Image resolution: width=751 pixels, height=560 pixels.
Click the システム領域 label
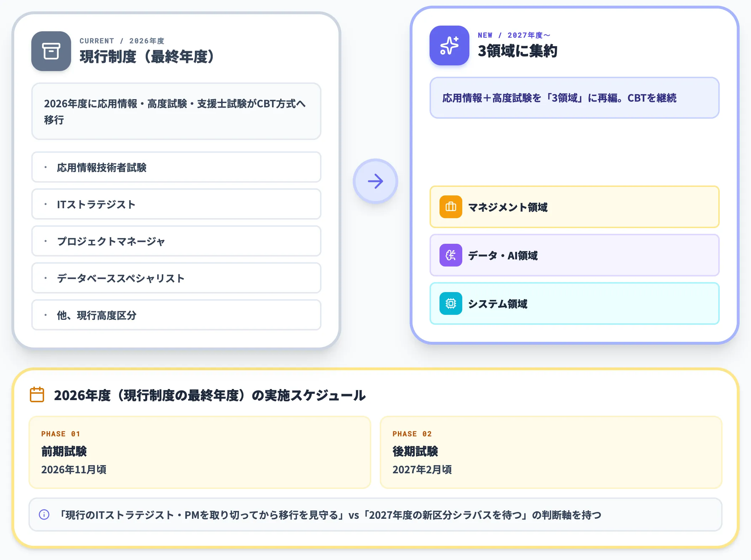tap(498, 304)
